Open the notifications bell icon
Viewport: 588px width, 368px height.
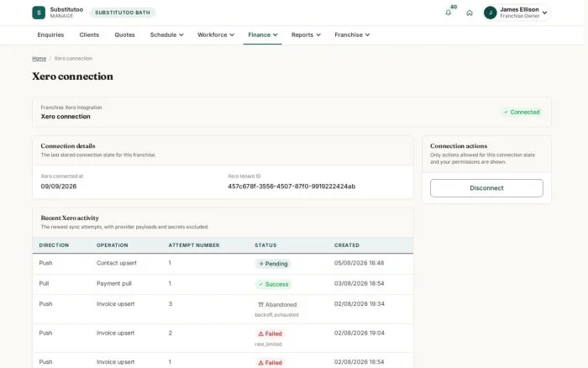pyautogui.click(x=448, y=13)
